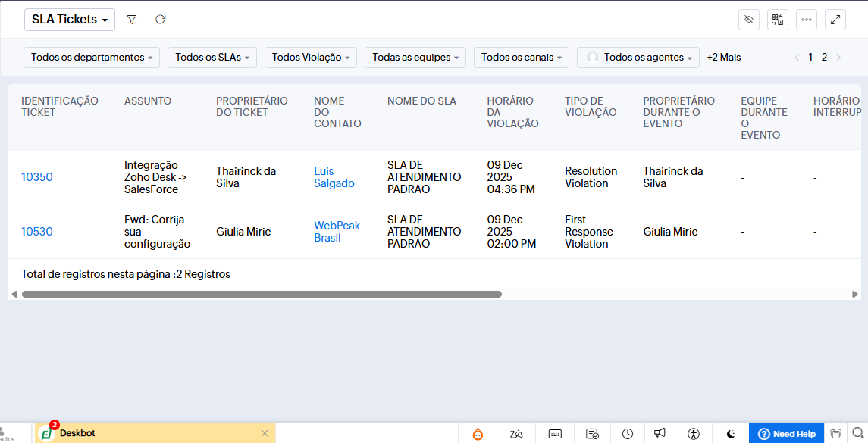
Task: Switch to the Deskbot tab
Action: click(x=77, y=433)
